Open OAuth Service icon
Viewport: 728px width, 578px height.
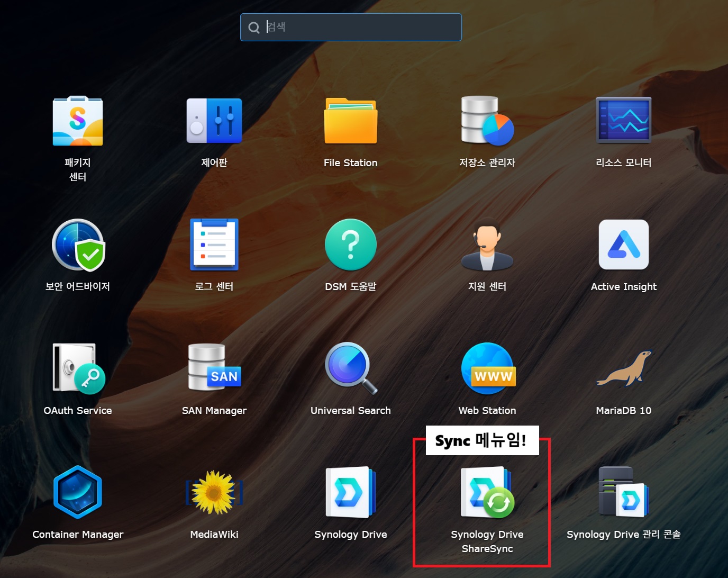78,369
